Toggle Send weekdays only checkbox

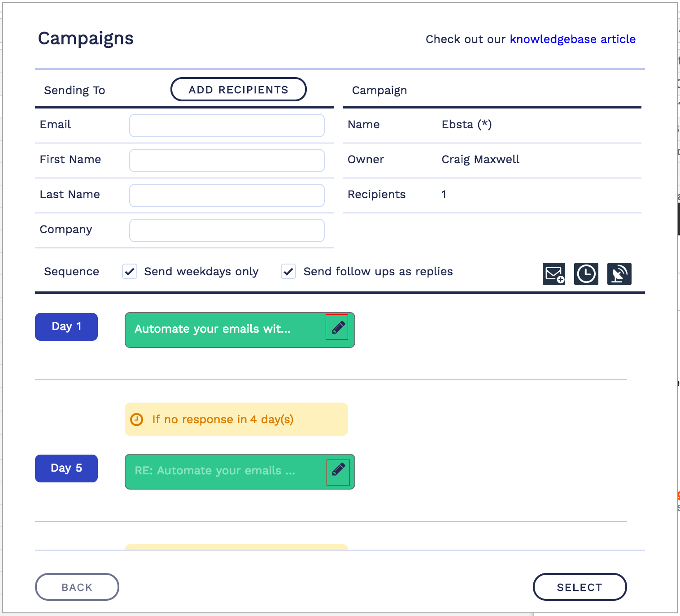tap(130, 272)
